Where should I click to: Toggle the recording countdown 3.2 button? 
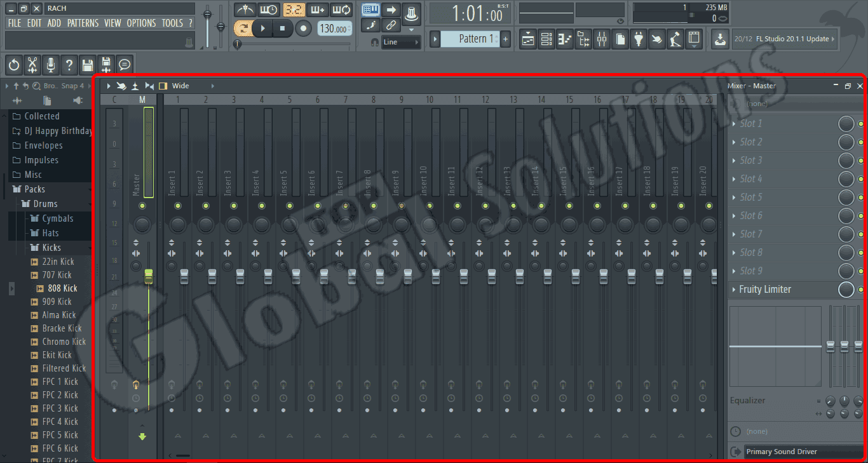click(293, 10)
